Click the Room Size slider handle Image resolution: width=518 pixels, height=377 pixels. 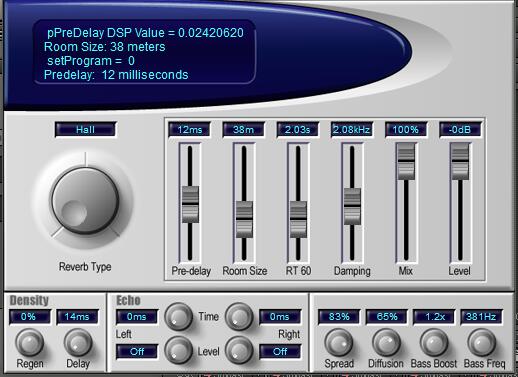tap(244, 219)
